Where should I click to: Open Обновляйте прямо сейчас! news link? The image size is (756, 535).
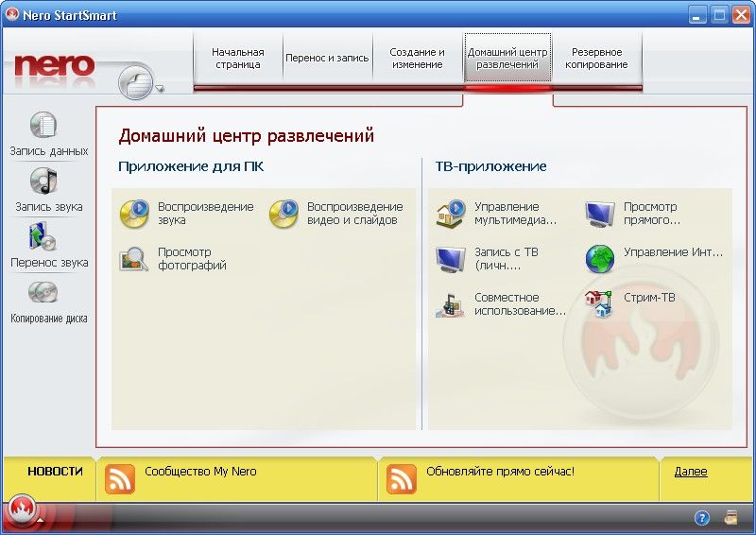click(x=500, y=472)
